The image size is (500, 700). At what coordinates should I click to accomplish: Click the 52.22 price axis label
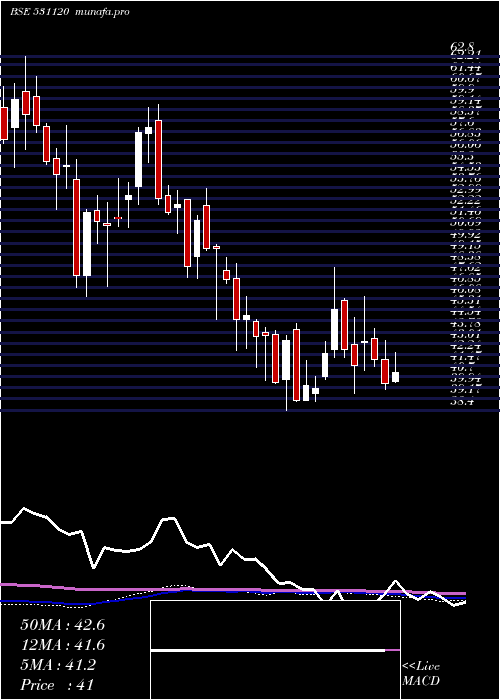[465, 201]
